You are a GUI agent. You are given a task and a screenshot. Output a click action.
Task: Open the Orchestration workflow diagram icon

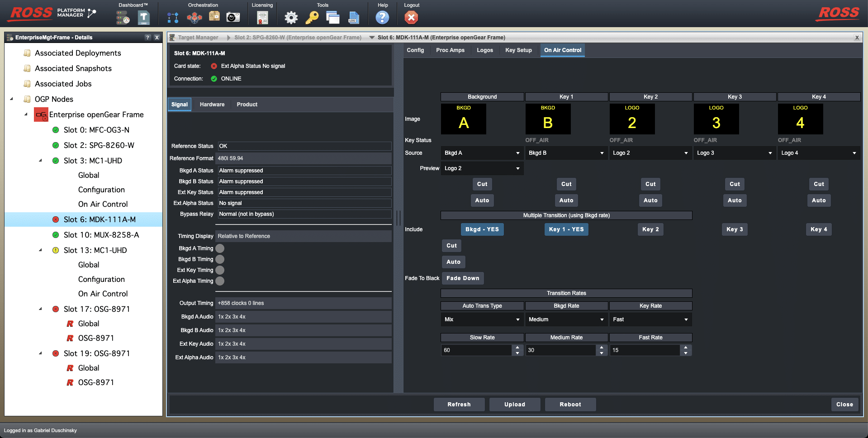[x=173, y=18]
